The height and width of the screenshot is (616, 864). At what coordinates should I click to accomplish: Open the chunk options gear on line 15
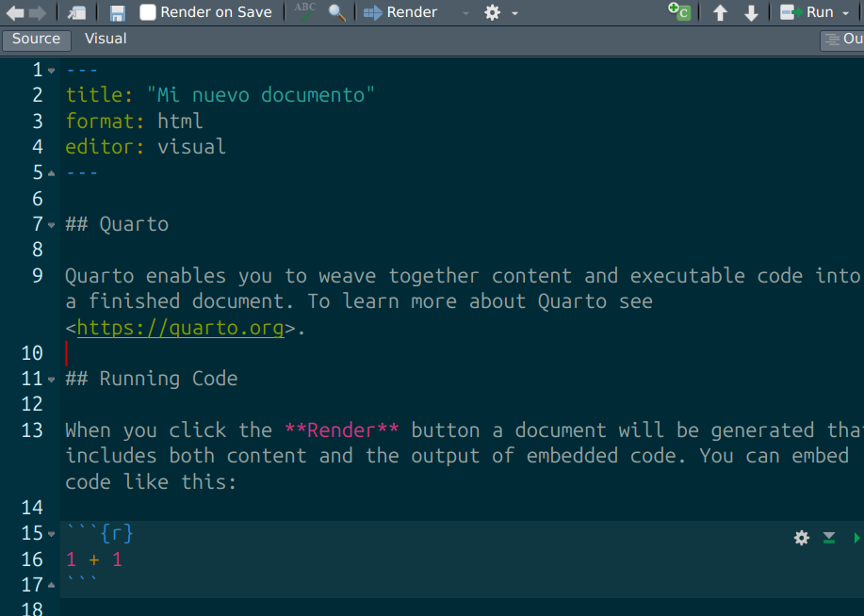coord(802,538)
